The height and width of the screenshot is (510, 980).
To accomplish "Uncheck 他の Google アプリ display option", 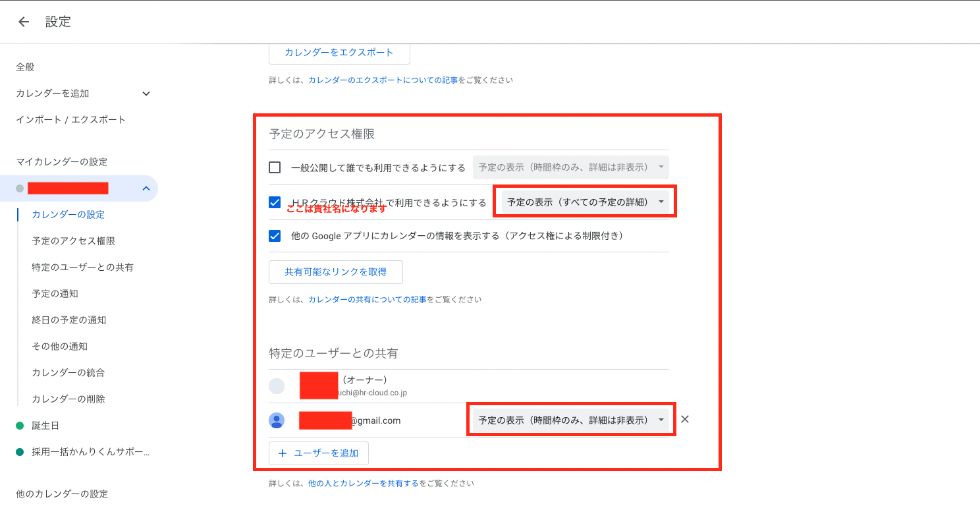I will (x=275, y=235).
